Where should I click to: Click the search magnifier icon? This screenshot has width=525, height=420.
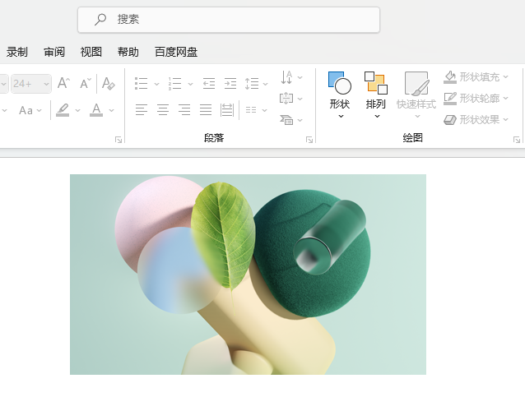click(x=100, y=20)
